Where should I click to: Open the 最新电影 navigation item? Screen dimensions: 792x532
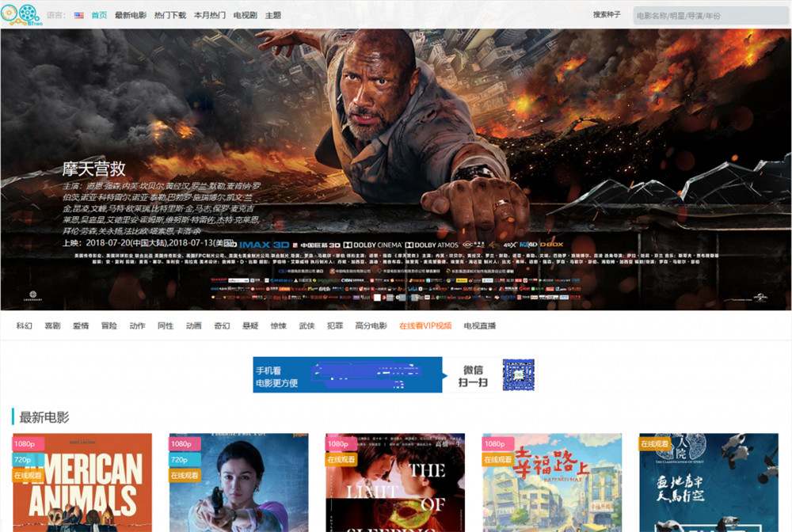click(131, 15)
